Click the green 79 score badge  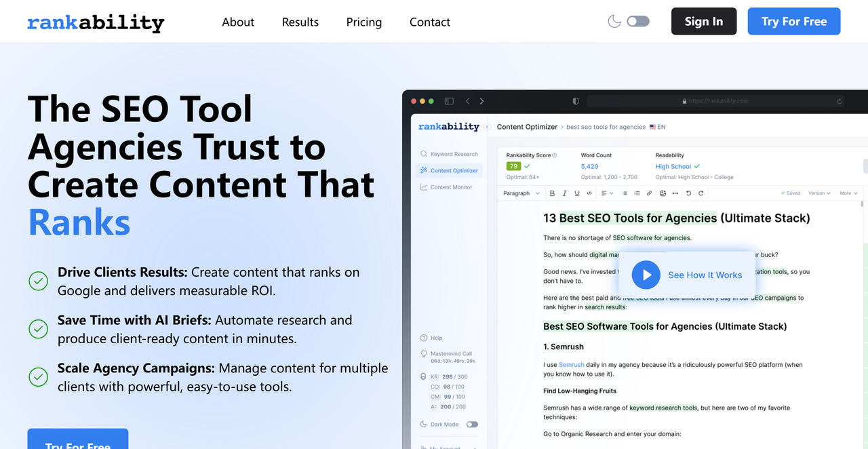514,166
